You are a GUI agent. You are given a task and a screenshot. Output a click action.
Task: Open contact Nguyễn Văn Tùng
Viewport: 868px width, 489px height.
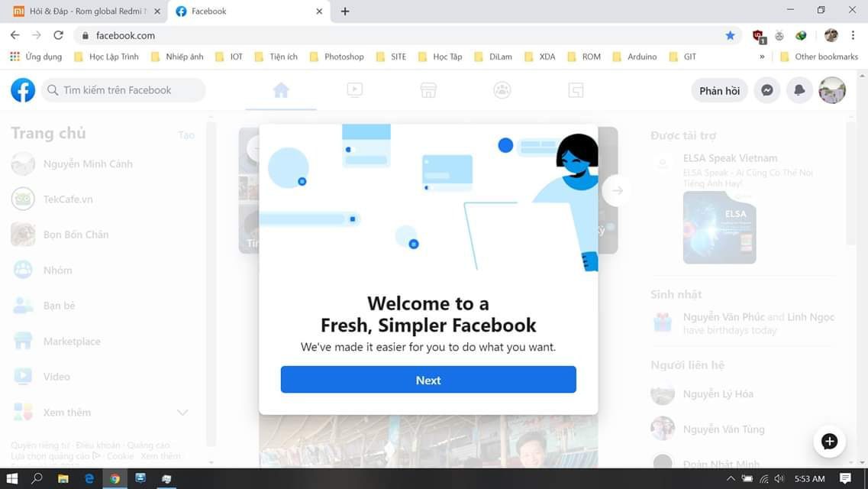[708, 429]
